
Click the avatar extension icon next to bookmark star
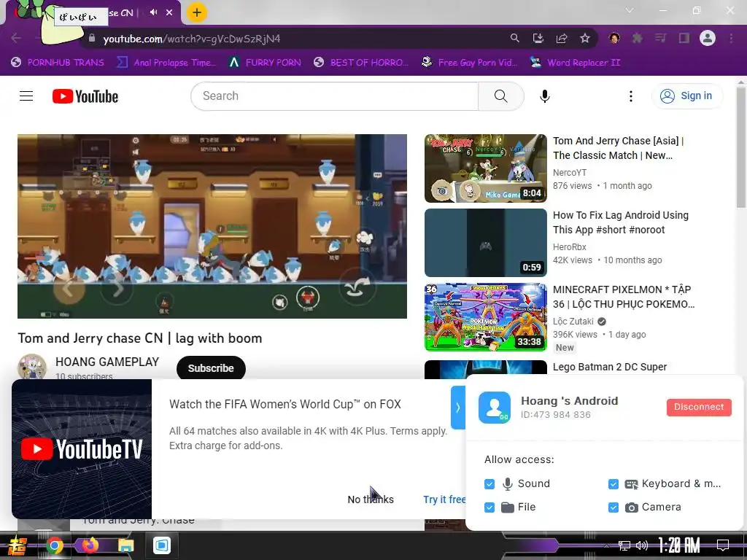click(x=614, y=38)
